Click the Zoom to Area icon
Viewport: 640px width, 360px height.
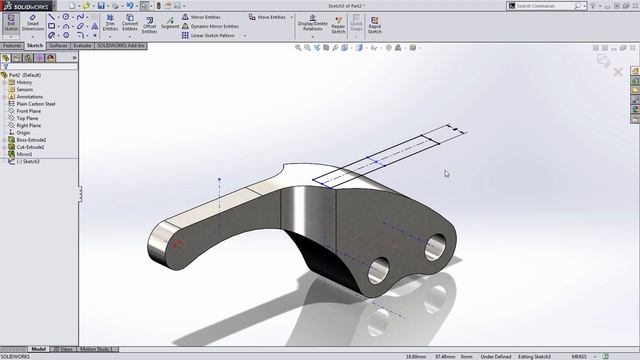point(307,48)
